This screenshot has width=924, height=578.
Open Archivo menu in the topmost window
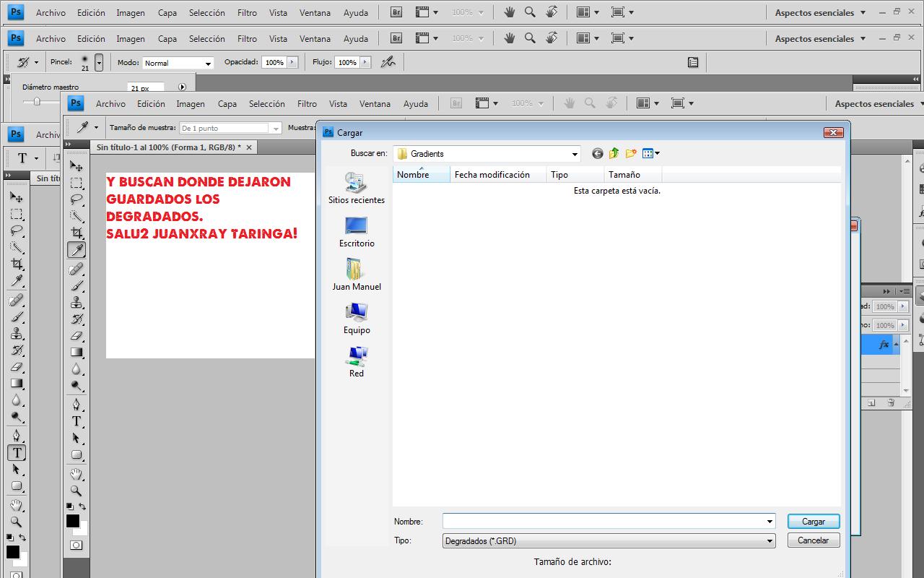tap(51, 12)
